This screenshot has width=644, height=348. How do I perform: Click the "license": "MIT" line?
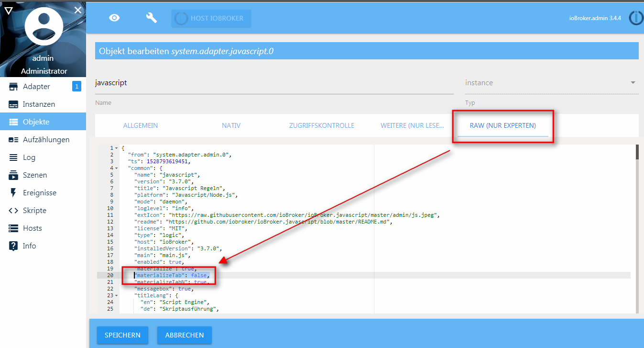point(161,229)
